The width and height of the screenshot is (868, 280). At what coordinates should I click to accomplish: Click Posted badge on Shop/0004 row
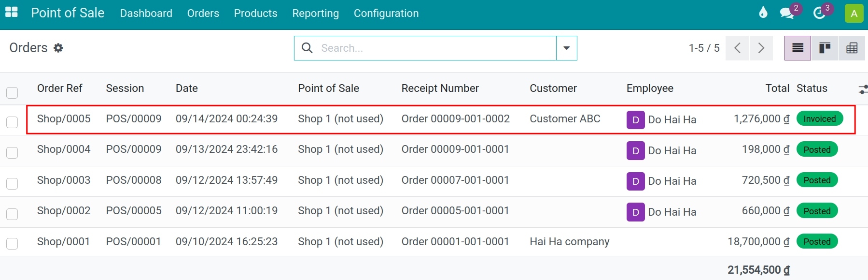click(817, 149)
